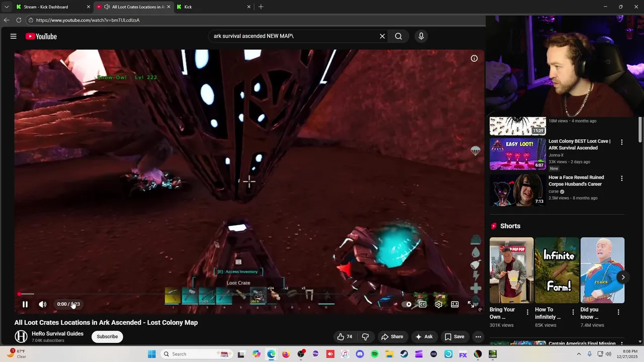Open Lost Colony BEST Loot Cave video title

tap(580, 145)
